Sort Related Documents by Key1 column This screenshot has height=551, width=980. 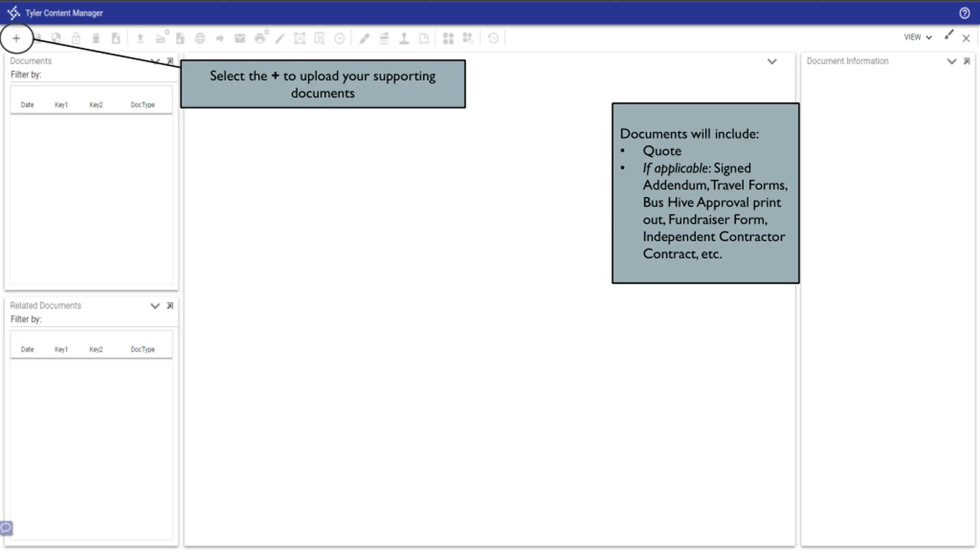click(x=61, y=349)
